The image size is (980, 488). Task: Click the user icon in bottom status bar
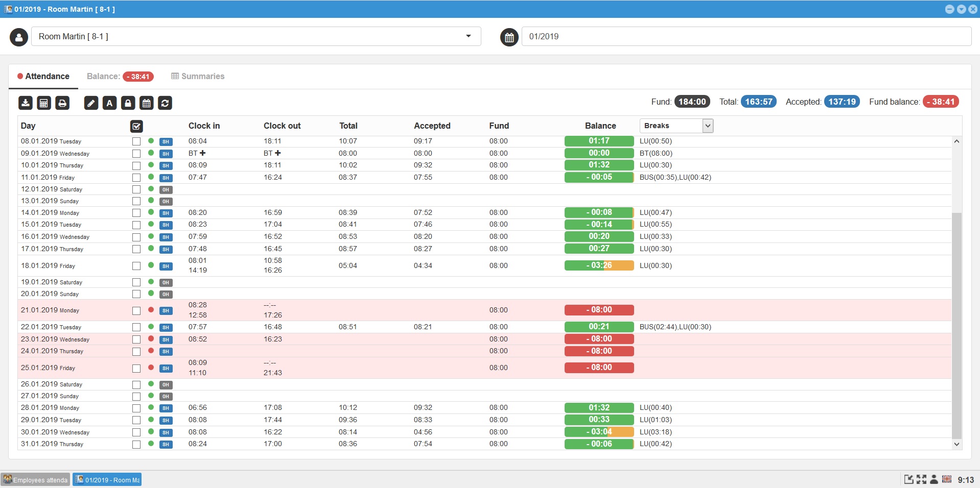[x=934, y=479]
